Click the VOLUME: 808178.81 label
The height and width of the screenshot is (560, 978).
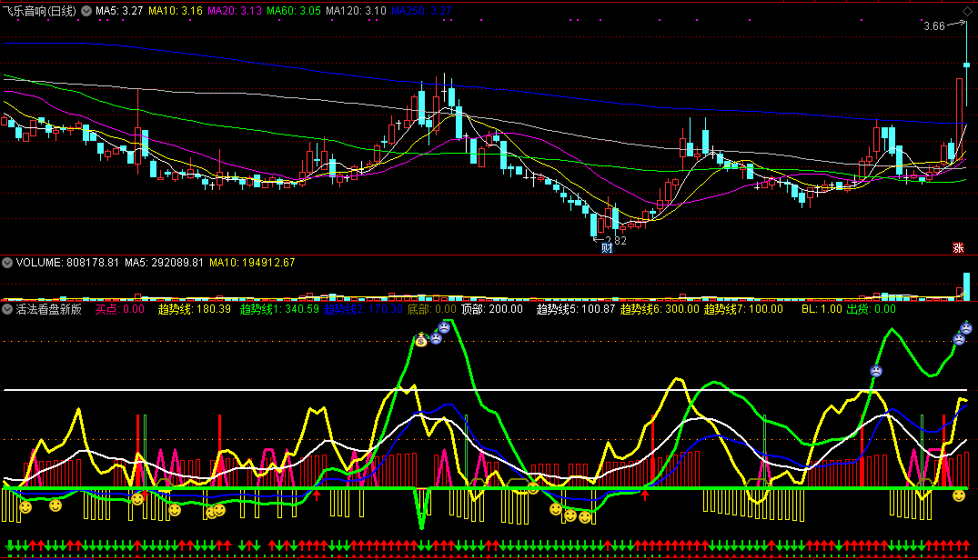(x=67, y=263)
